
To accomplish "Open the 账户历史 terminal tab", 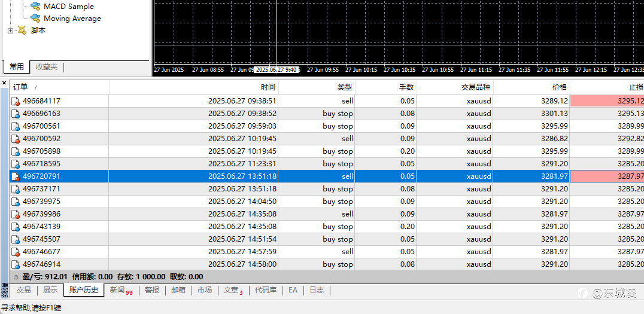I will tap(84, 290).
